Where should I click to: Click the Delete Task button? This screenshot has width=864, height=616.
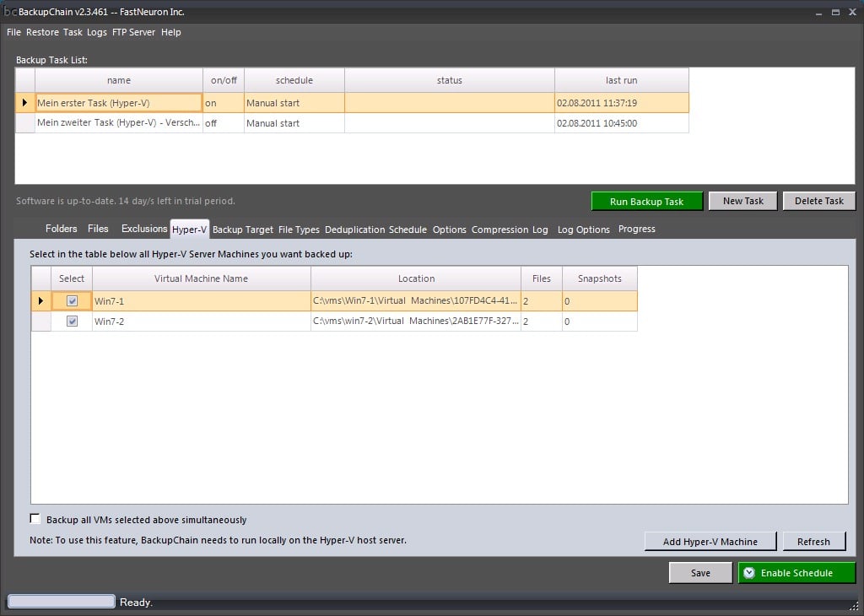(x=818, y=201)
